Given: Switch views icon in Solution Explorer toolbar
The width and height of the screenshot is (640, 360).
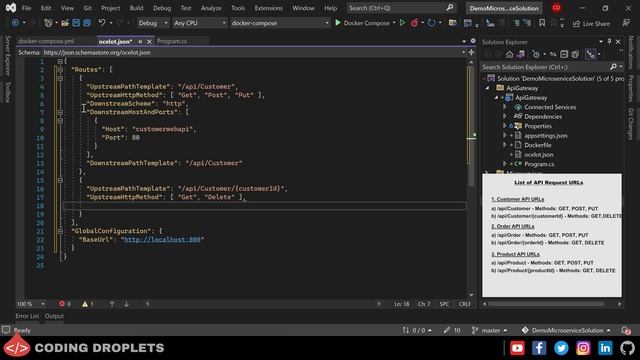Looking at the screenshot, I should (521, 54).
